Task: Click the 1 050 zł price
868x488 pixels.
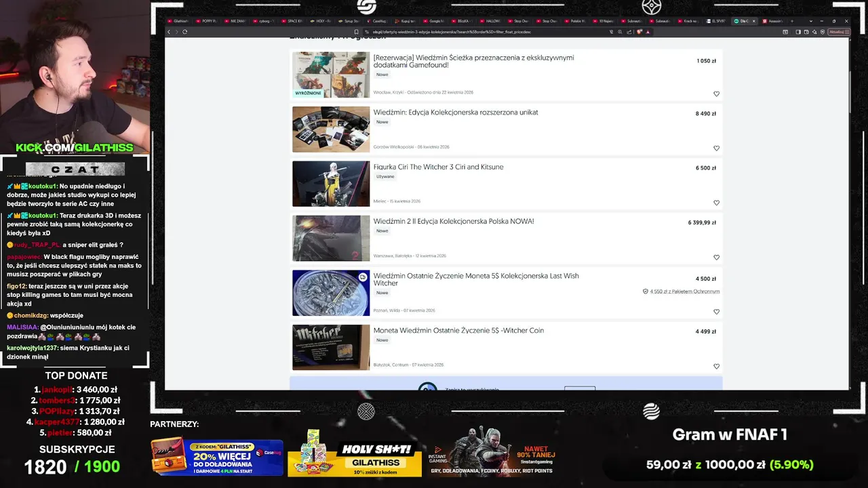Action: pyautogui.click(x=706, y=61)
